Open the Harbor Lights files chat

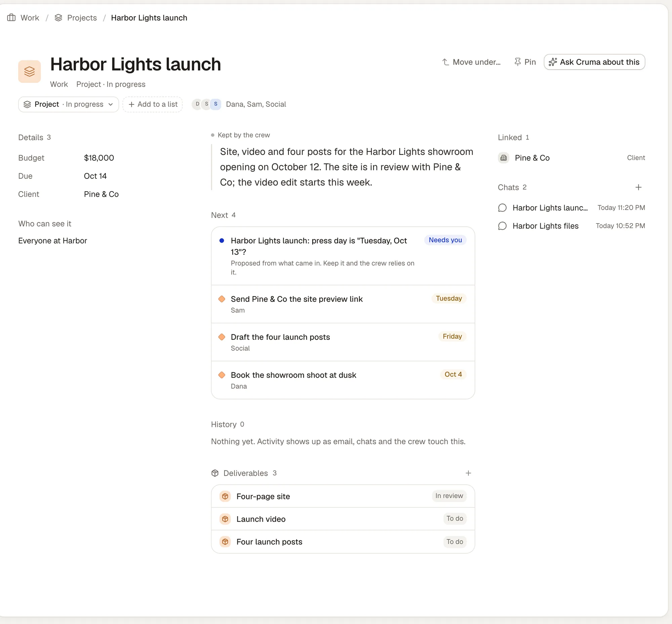coord(572,226)
